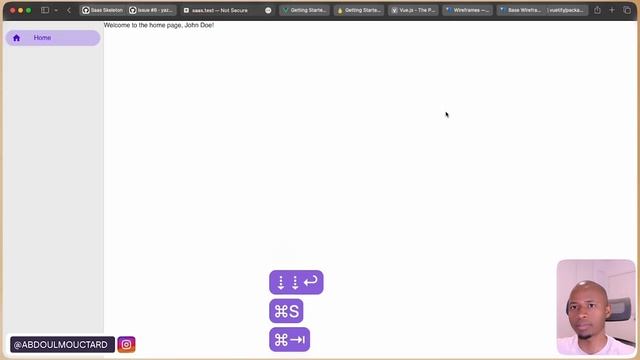Click the GitHub icon on Saas Skeleton tab
The width and height of the screenshot is (640, 360).
click(x=86, y=10)
